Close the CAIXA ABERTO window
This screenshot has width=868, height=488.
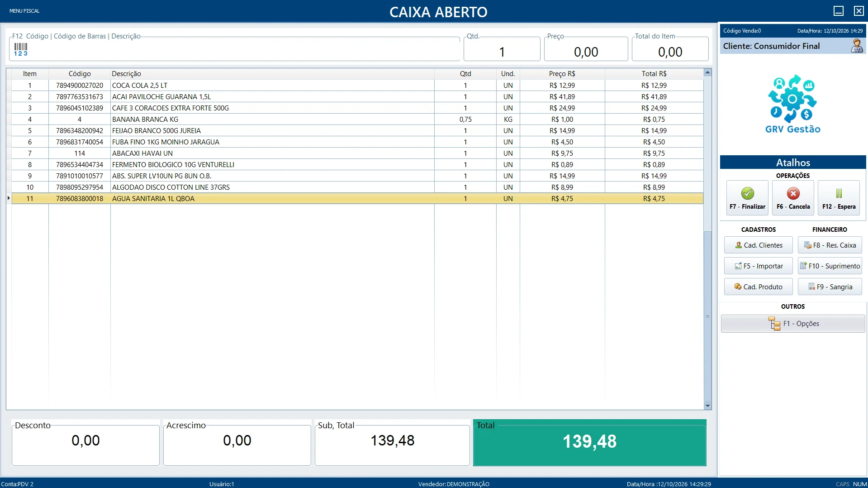click(x=859, y=11)
